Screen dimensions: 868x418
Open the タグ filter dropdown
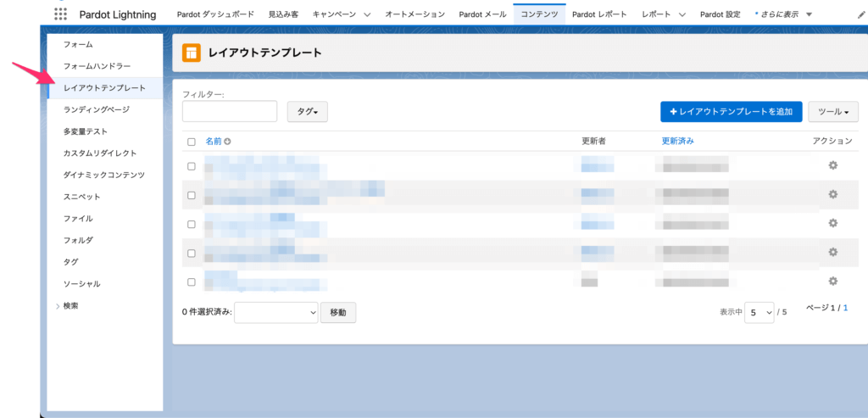point(307,111)
